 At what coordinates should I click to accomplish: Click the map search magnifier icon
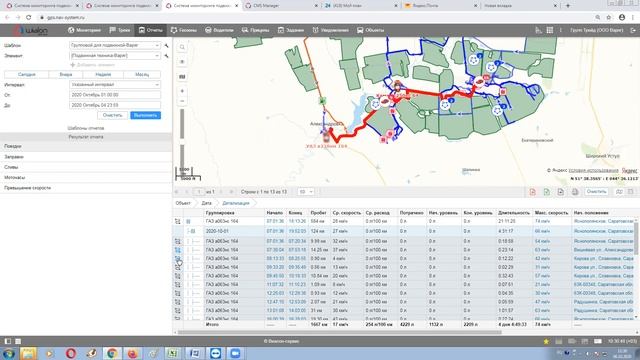pos(182,47)
